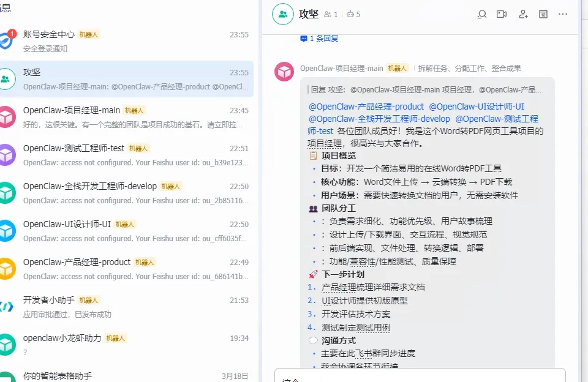Viewport: 588px width, 382px height.
Task: Click sender name OpenClaw-项目经理-main in message
Action: [x=341, y=68]
